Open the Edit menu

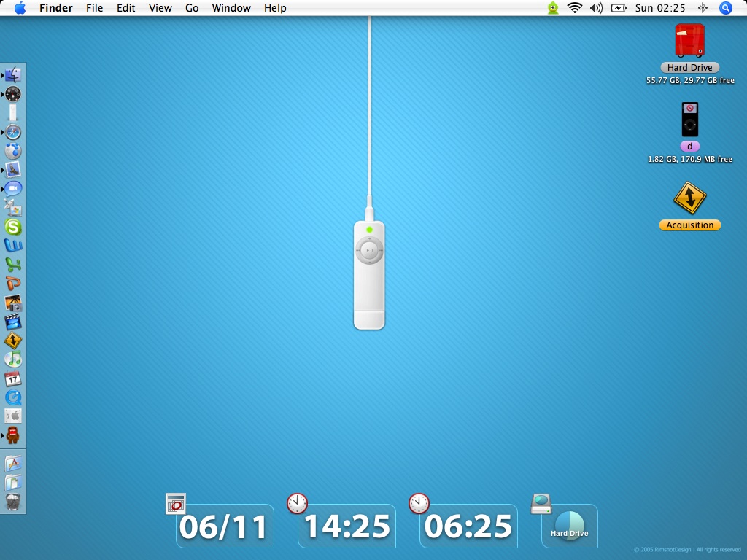coord(125,8)
